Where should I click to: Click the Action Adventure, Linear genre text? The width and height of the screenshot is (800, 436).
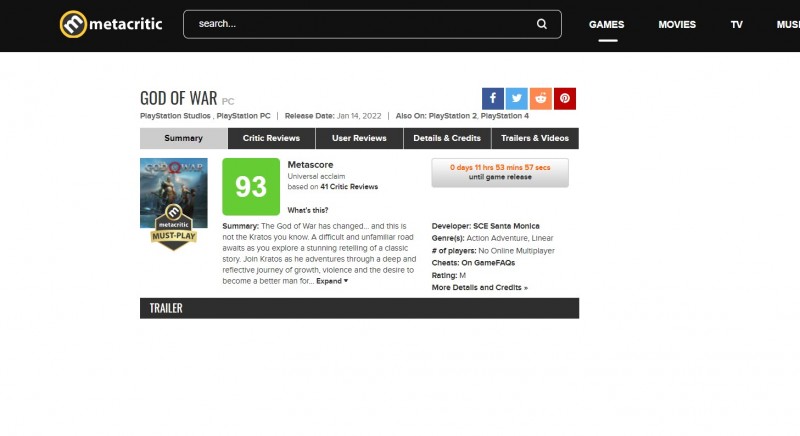pos(510,238)
